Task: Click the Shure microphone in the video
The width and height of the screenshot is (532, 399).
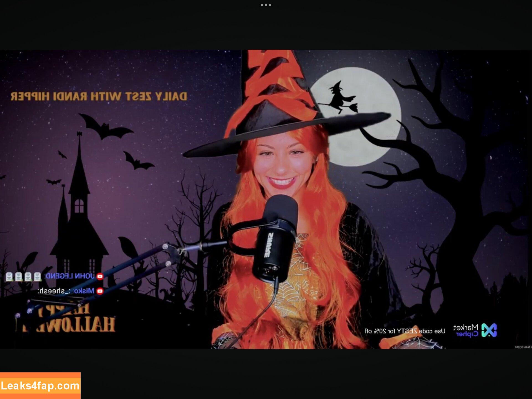Action: [x=276, y=238]
